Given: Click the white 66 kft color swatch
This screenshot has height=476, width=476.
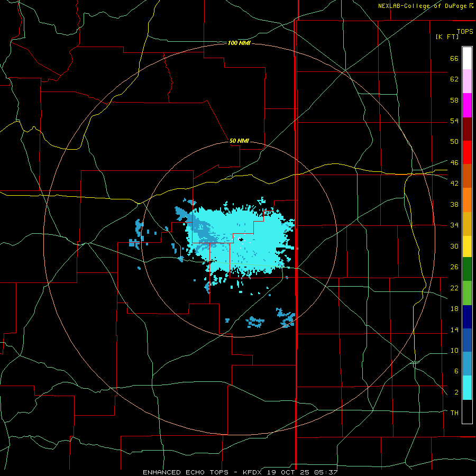Looking at the screenshot, I should click(467, 58).
